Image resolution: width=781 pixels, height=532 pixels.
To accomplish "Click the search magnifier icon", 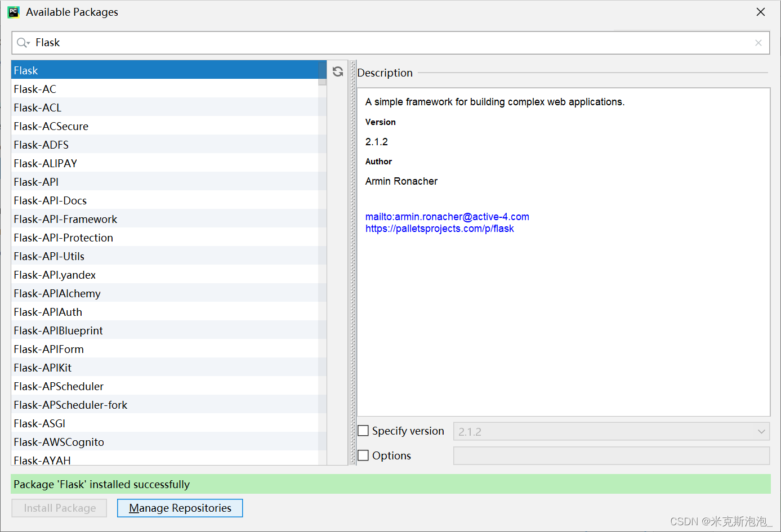I will click(x=23, y=43).
